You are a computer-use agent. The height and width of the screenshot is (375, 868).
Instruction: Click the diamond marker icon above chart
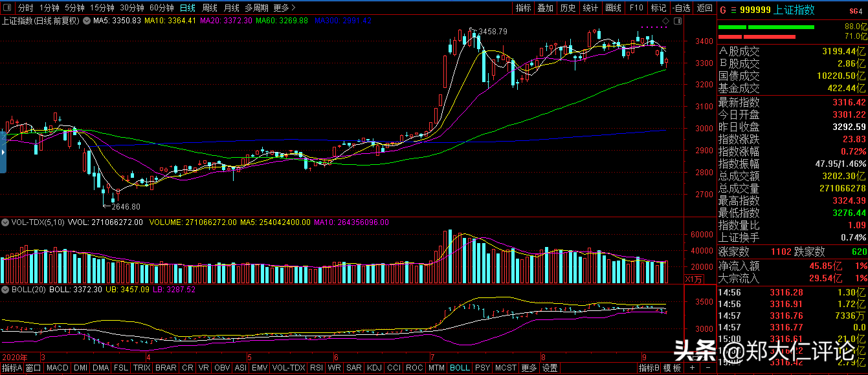tap(665, 21)
